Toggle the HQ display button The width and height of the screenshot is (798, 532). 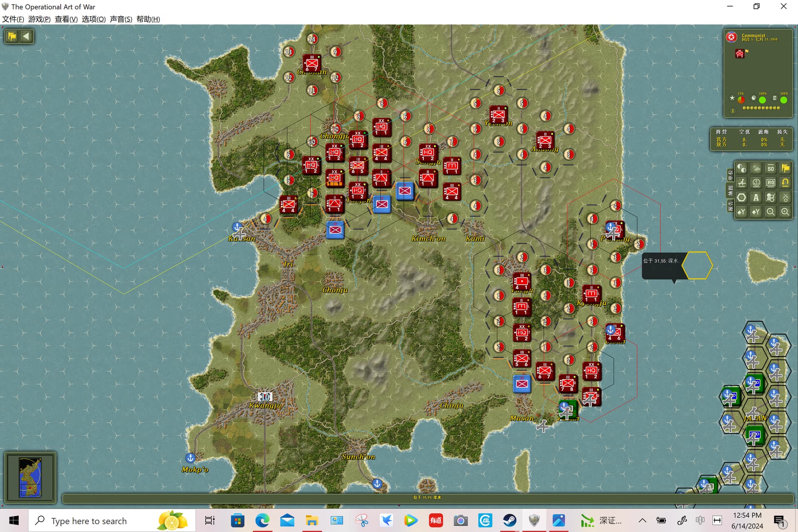[x=771, y=183]
